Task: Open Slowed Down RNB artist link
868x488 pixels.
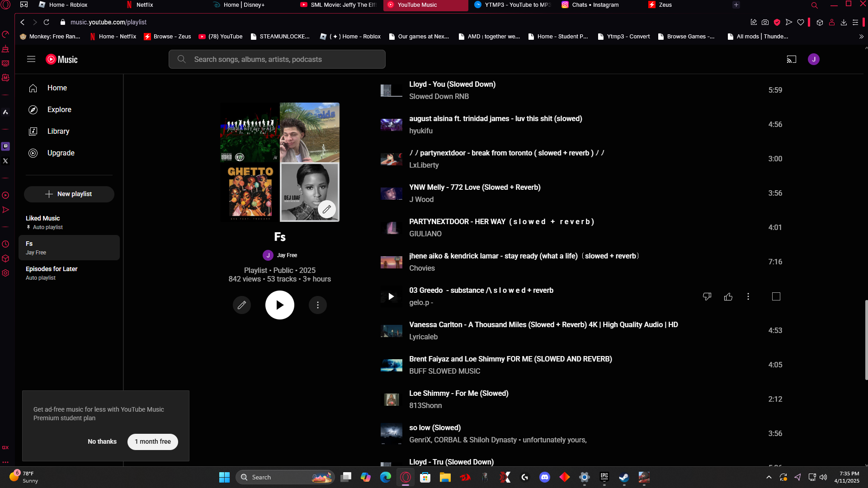Action: (439, 96)
